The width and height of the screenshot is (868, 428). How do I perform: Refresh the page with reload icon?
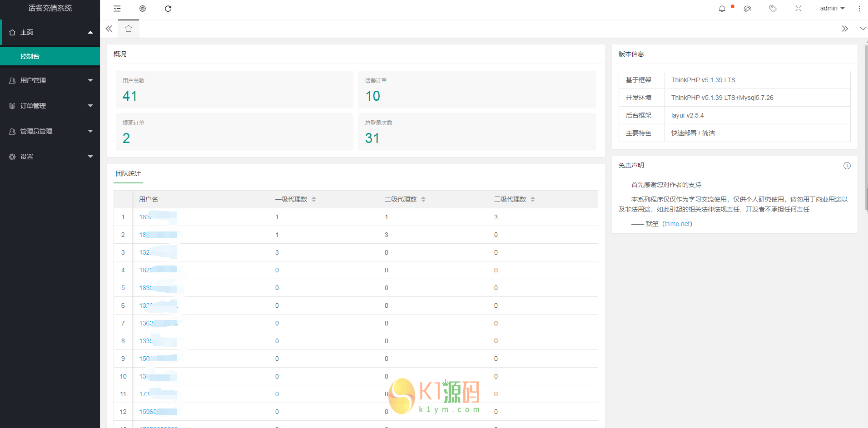[x=168, y=9]
